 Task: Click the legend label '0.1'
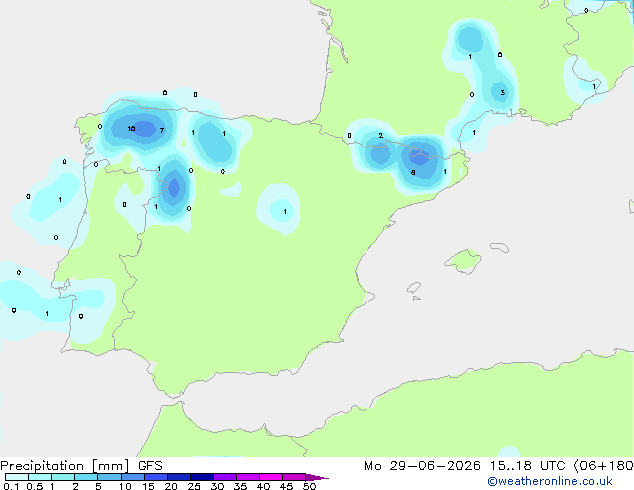tap(11, 486)
